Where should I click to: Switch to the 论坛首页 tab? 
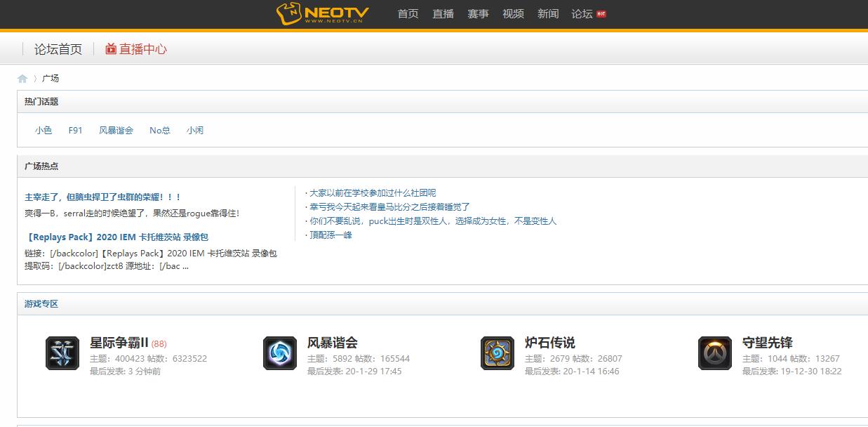[x=58, y=49]
